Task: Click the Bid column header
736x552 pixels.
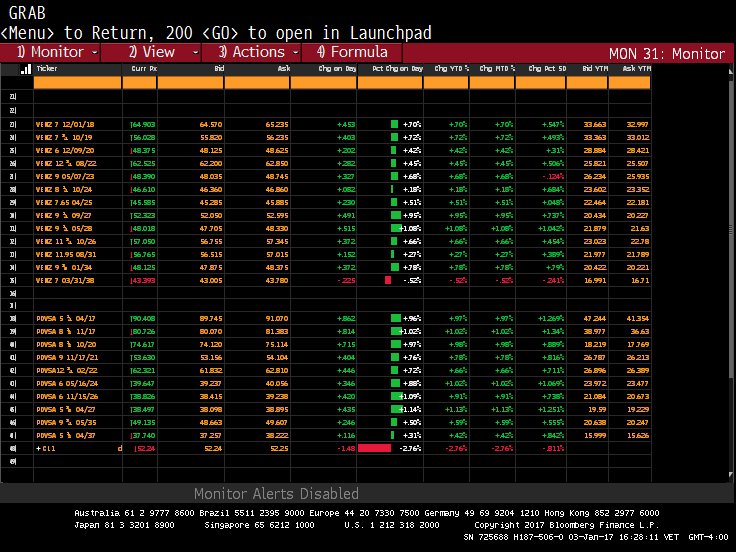Action: [219, 69]
